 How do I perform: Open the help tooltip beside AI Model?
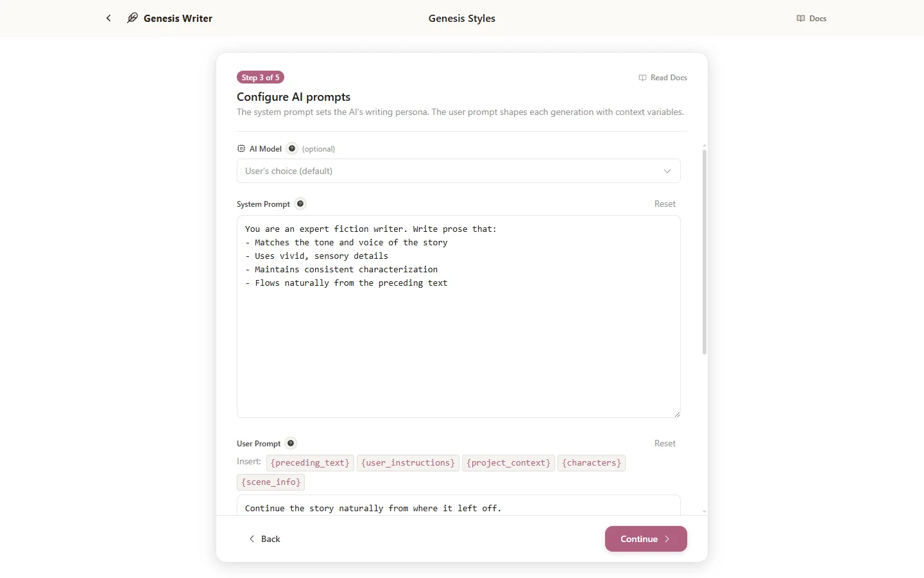point(291,148)
